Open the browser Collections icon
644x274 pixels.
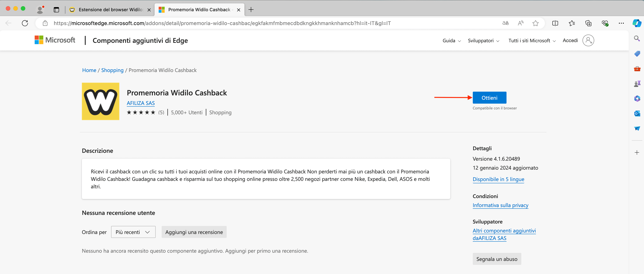pos(588,23)
